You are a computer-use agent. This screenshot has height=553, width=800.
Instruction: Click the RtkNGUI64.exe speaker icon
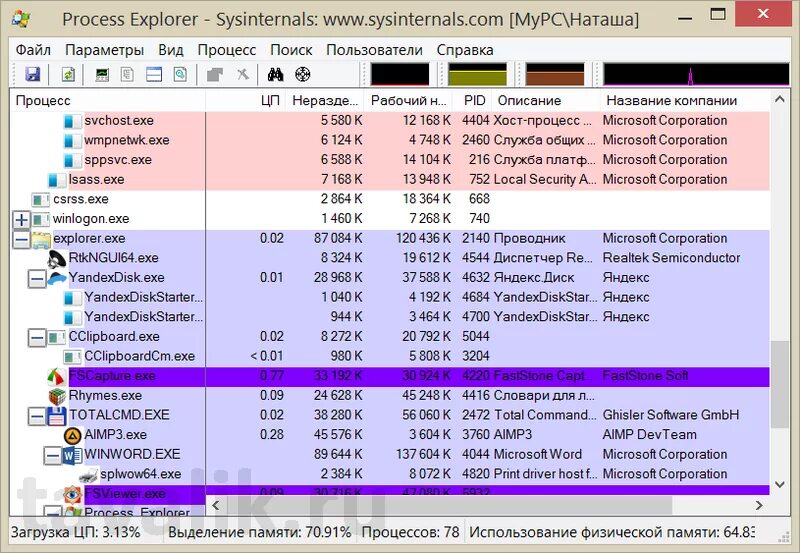(56, 259)
